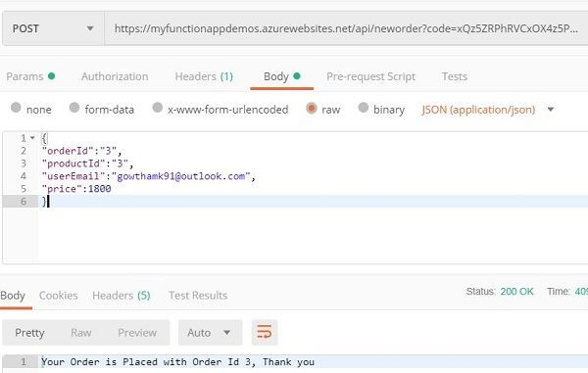Place cursor on line 6 closing brace
Image resolution: width=588 pixels, height=373 pixels.
[x=44, y=202]
